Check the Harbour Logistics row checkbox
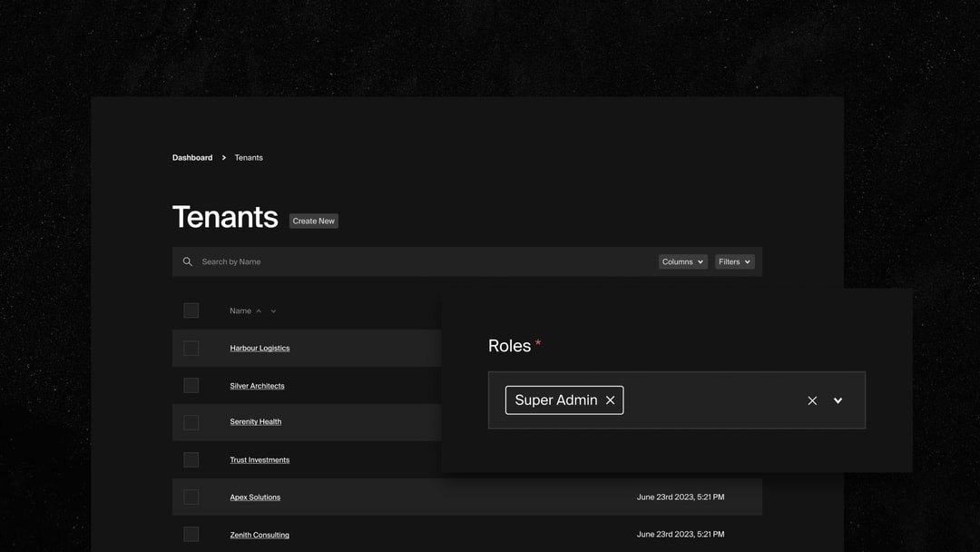The height and width of the screenshot is (552, 980). (x=191, y=348)
